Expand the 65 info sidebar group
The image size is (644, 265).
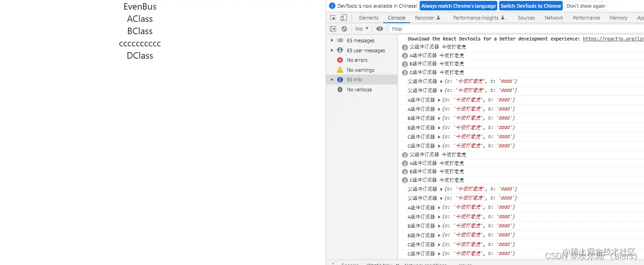(x=332, y=79)
